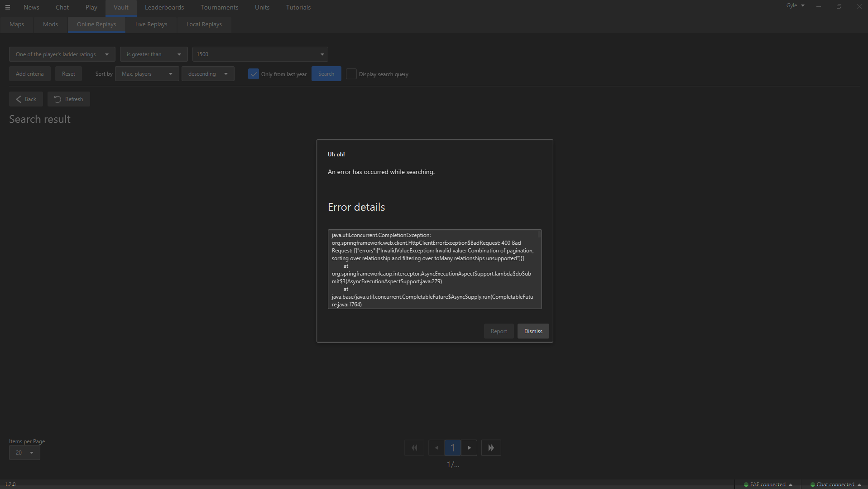This screenshot has width=868, height=489.
Task: Click the Chat connected status indicator
Action: click(834, 484)
